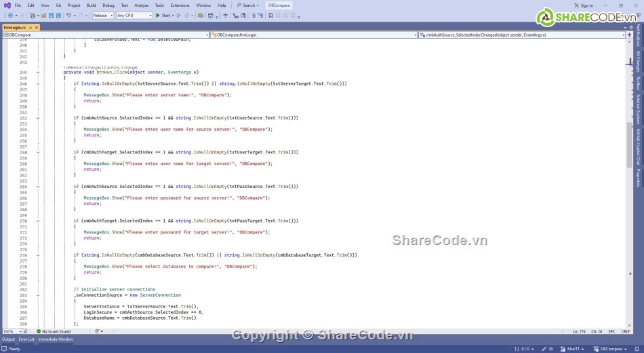Viewport: 644px width, 353px height.
Task: Collapse the if block at line 276
Action: click(x=38, y=255)
